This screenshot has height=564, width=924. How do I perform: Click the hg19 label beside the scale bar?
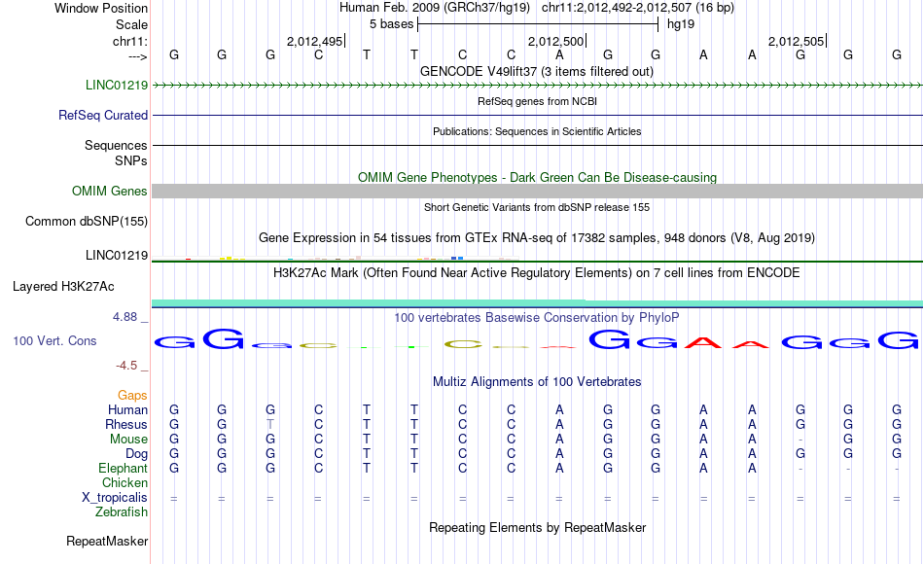(x=681, y=24)
